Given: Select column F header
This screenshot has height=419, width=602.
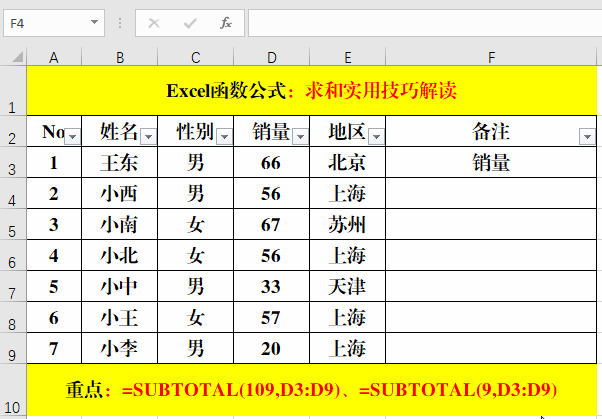Looking at the screenshot, I should (x=491, y=57).
